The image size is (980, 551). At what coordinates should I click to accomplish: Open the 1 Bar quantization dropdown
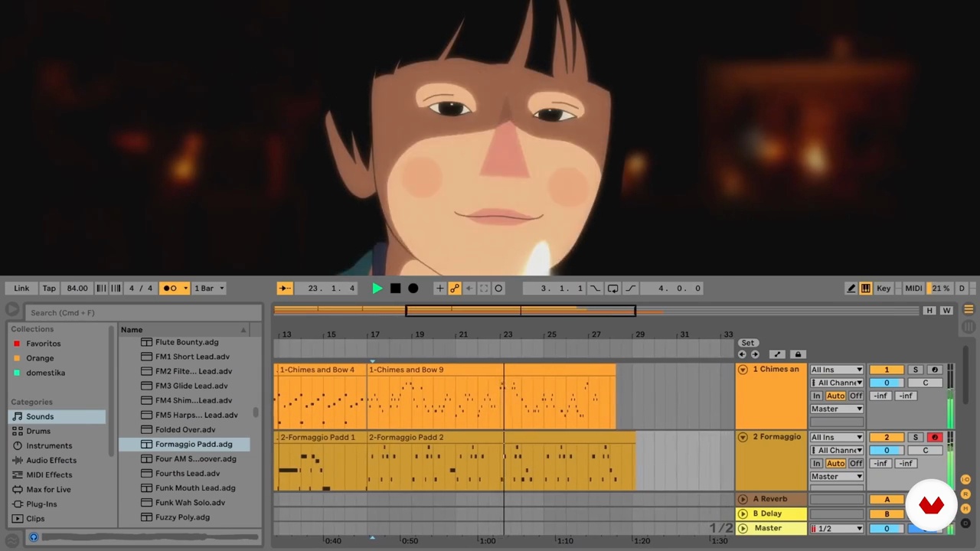coord(209,289)
